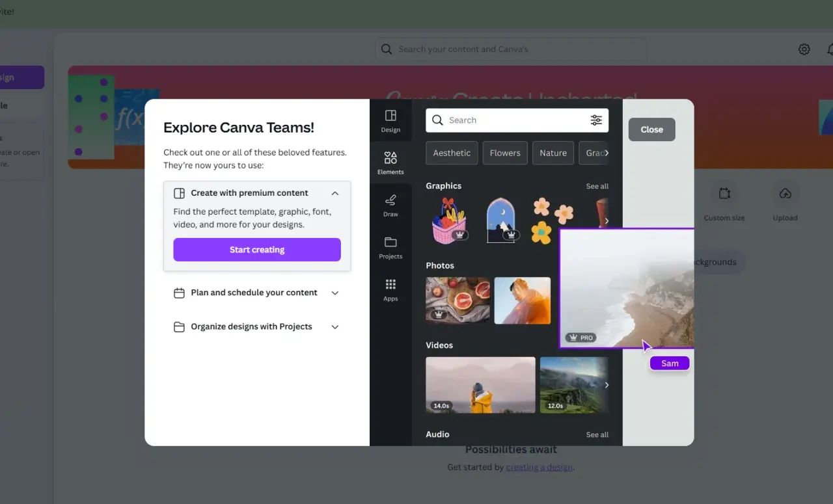Expand 'Organize designs with Projects'
The image size is (833, 504).
pos(335,326)
